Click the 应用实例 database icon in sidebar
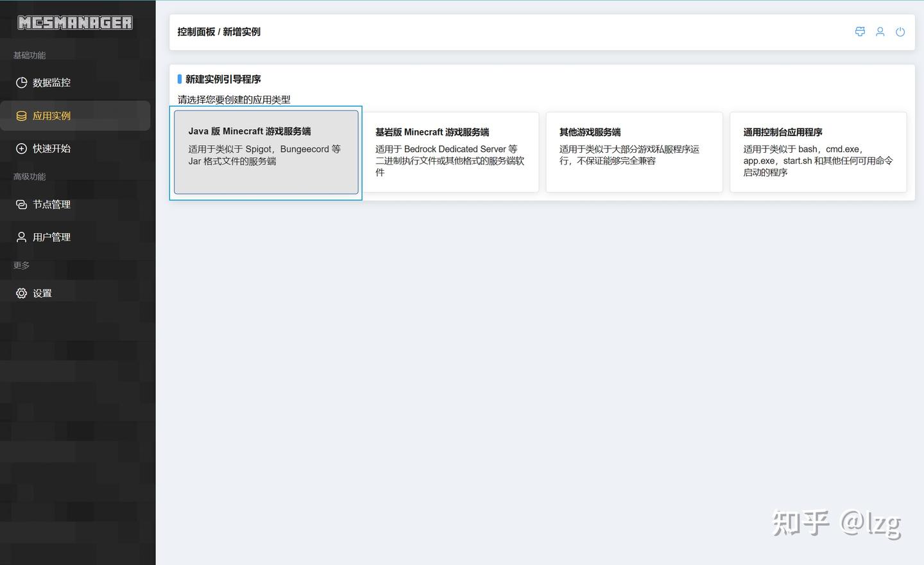Image resolution: width=924 pixels, height=565 pixels. [21, 116]
